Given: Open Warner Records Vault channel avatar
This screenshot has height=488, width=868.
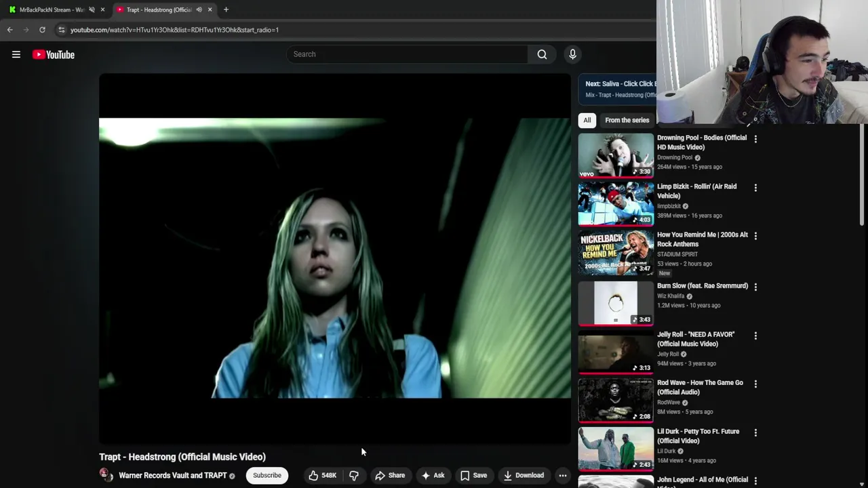Looking at the screenshot, I should pos(106,475).
